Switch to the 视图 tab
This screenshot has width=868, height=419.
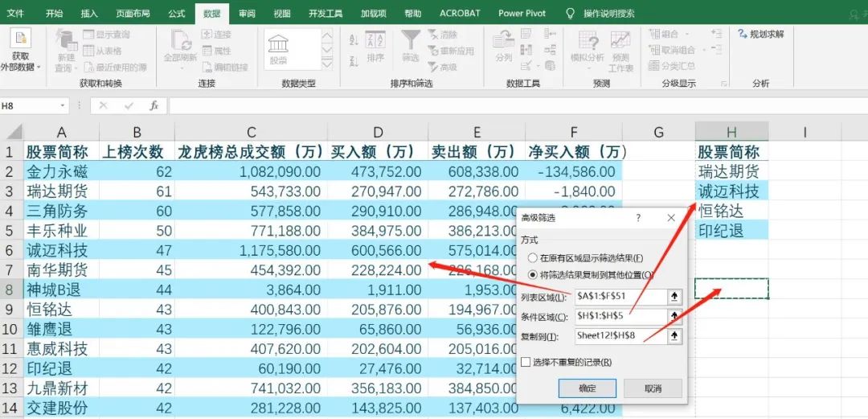click(x=282, y=14)
